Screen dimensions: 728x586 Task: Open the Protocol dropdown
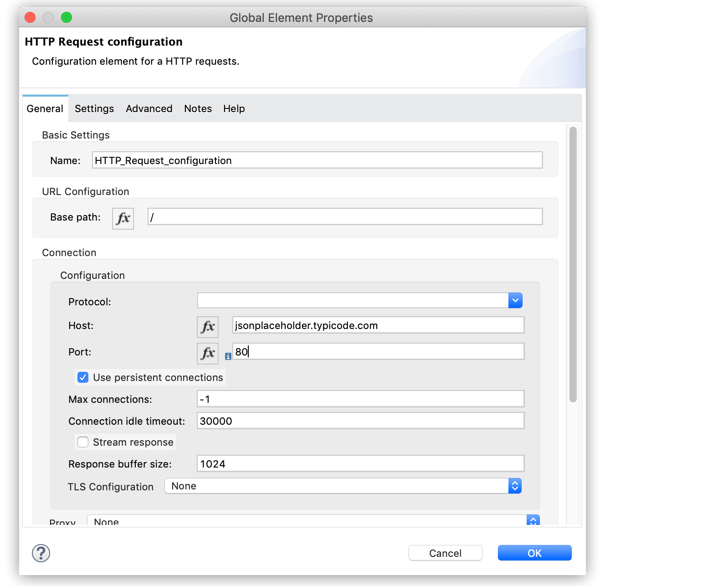pyautogui.click(x=515, y=300)
